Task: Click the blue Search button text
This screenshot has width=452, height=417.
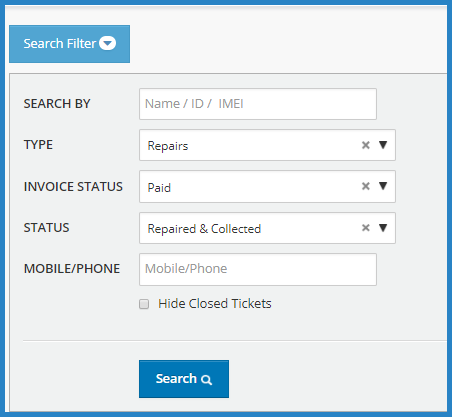Action: pos(176,379)
